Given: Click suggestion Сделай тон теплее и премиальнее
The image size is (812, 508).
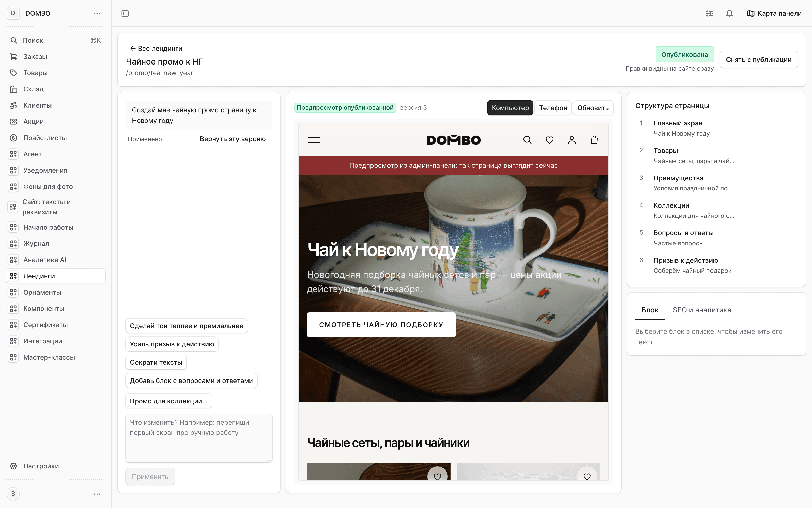Looking at the screenshot, I should click(x=187, y=326).
